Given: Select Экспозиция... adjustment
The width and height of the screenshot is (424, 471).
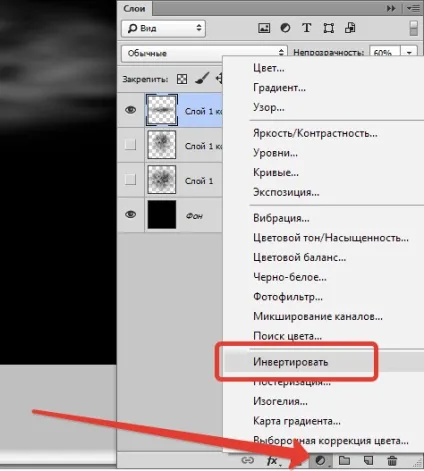Looking at the screenshot, I should click(286, 192).
